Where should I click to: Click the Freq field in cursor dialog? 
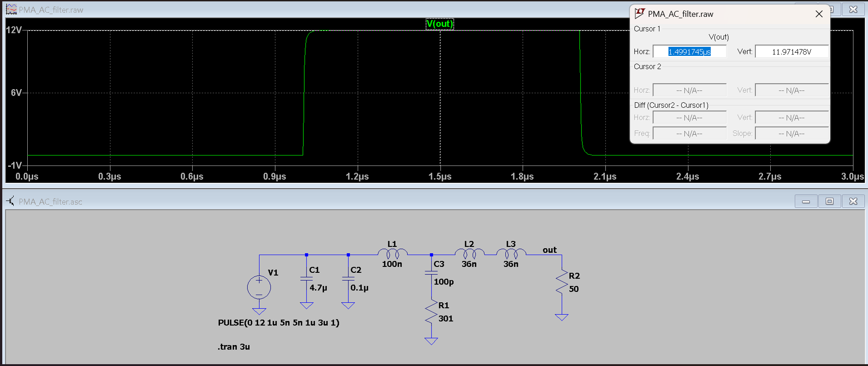(x=689, y=133)
